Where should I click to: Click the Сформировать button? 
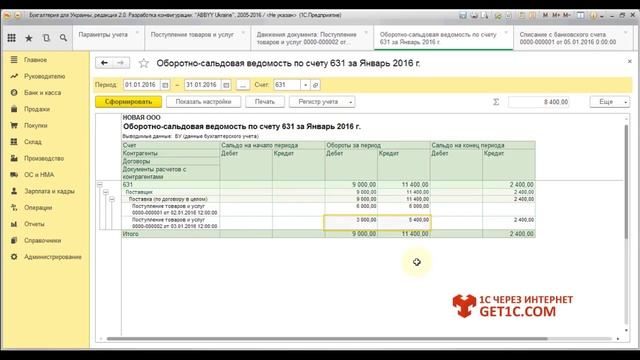tap(128, 102)
